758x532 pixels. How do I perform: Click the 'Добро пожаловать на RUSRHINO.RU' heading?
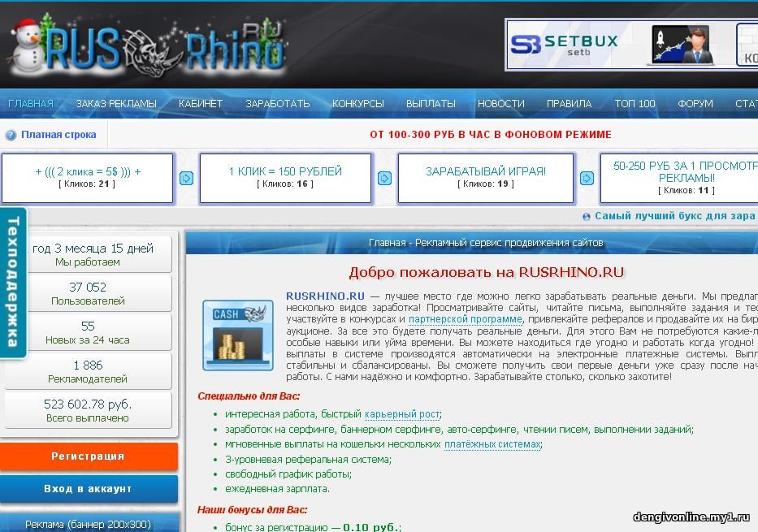tap(487, 273)
